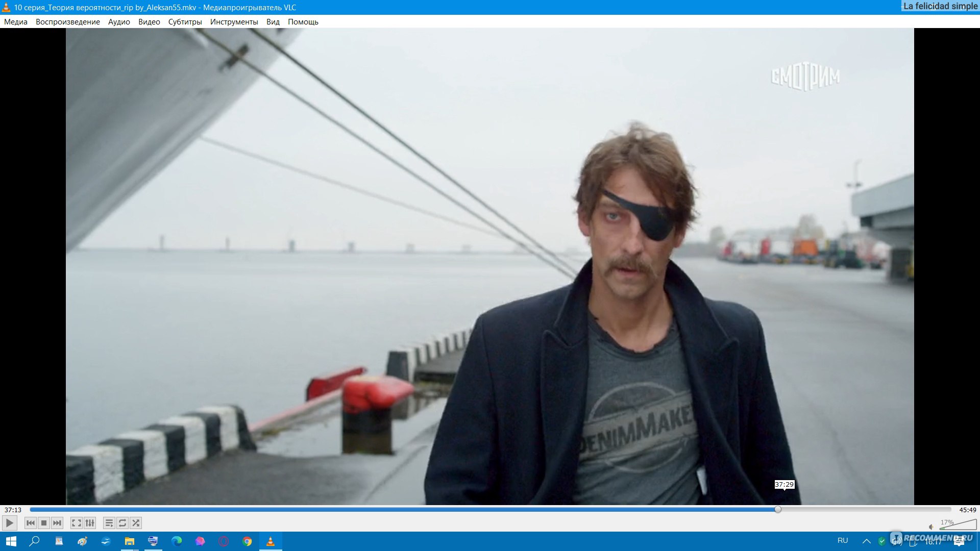Click the video display area
Image resolution: width=980 pixels, height=551 pixels.
[x=490, y=266]
